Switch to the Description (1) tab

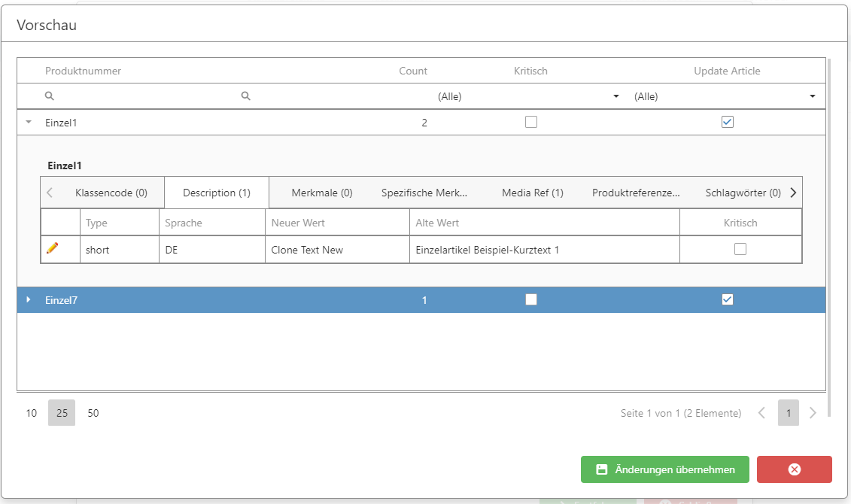(x=217, y=193)
